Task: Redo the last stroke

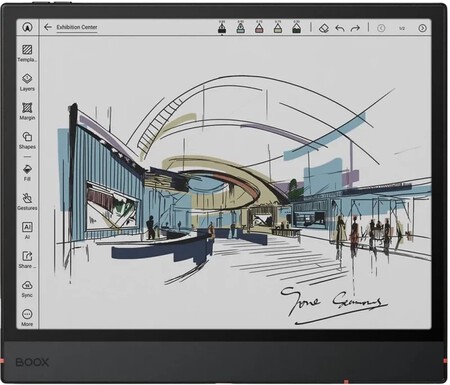Action: pyautogui.click(x=355, y=28)
